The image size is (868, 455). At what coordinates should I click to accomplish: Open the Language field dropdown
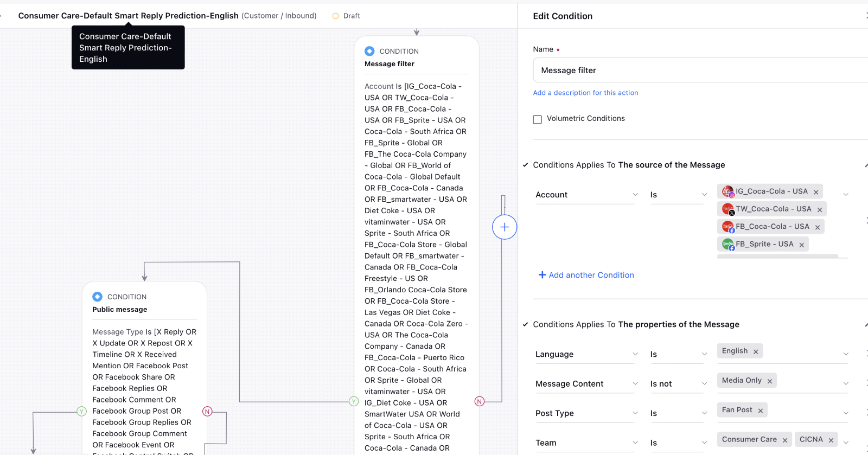(586, 354)
